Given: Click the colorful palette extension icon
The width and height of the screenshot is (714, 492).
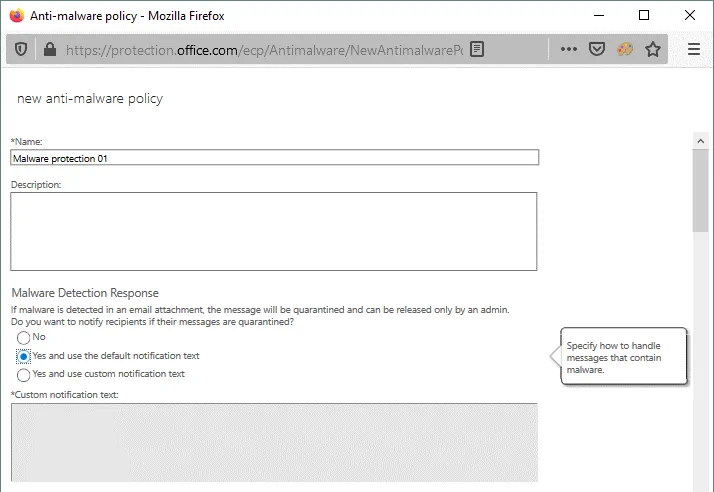Looking at the screenshot, I should point(625,49).
